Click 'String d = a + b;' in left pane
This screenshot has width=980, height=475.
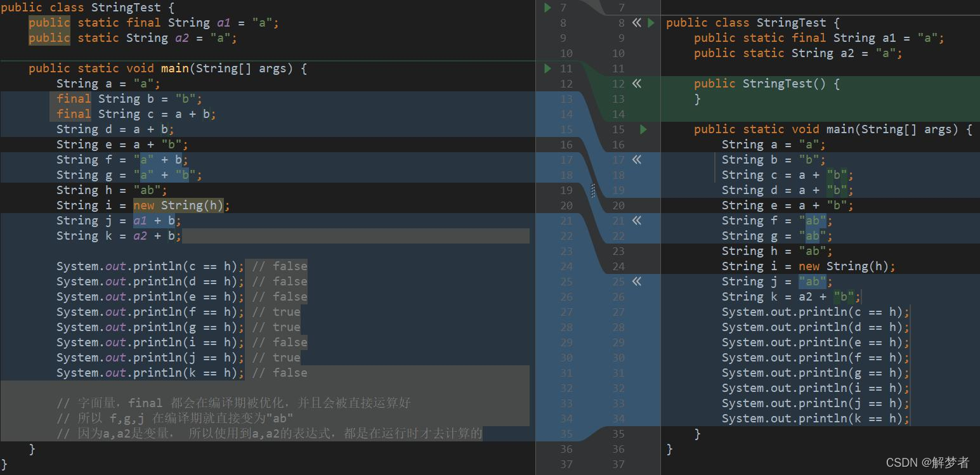pos(115,129)
